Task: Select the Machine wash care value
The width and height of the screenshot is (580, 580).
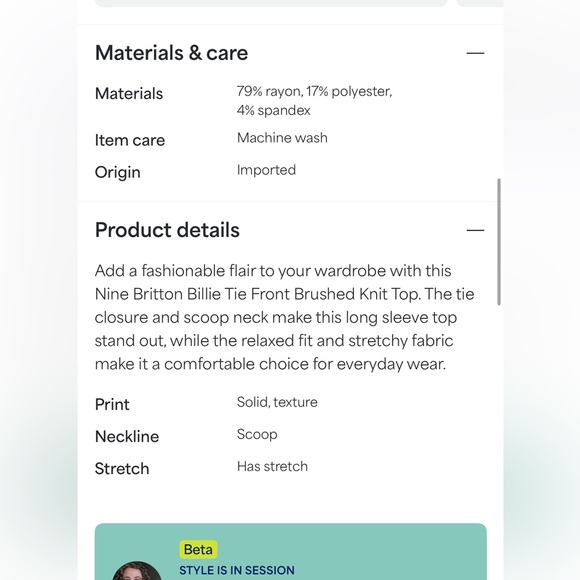Action: click(282, 138)
